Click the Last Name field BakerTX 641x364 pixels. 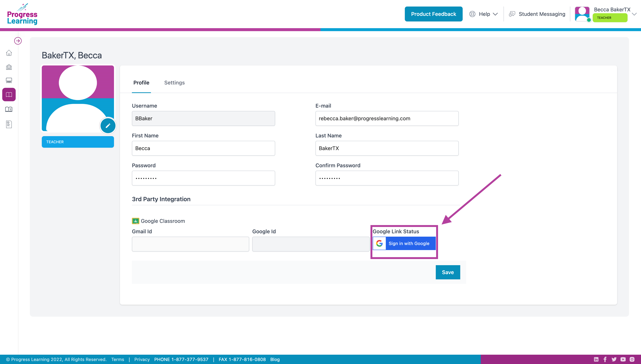[387, 148]
